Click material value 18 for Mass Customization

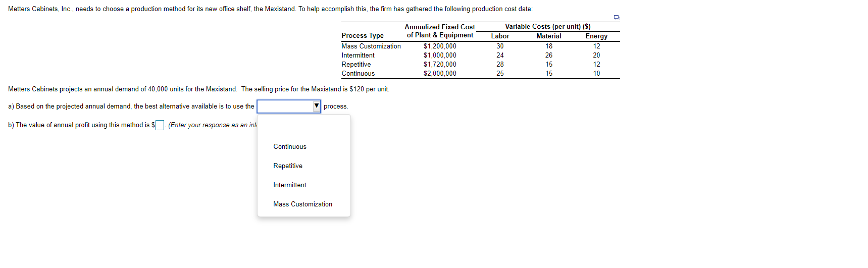(x=549, y=46)
